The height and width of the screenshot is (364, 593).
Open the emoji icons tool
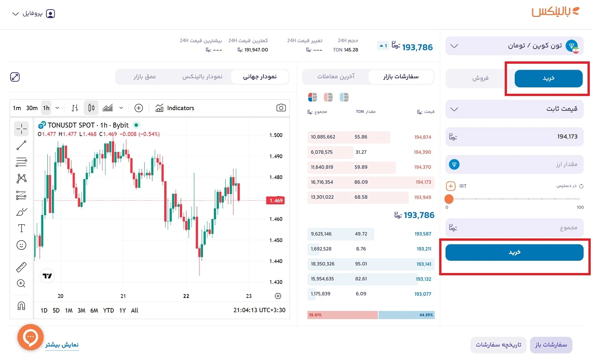[x=21, y=245]
